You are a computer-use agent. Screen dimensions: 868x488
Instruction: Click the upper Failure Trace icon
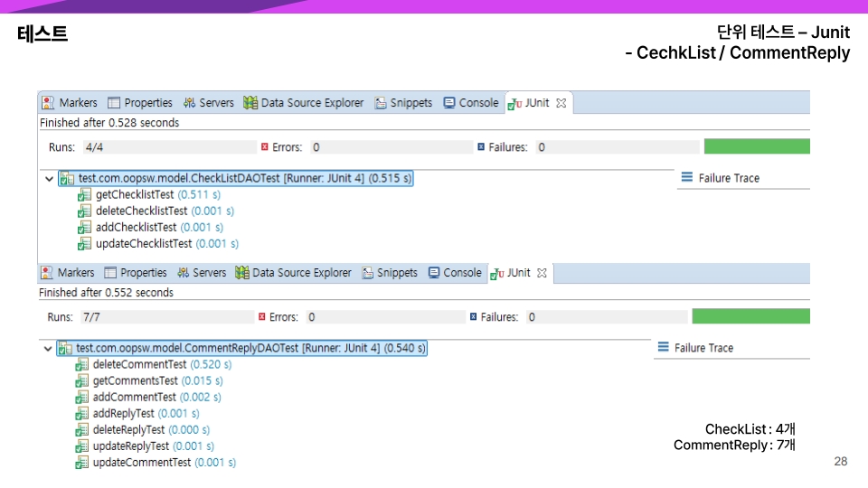[686, 177]
